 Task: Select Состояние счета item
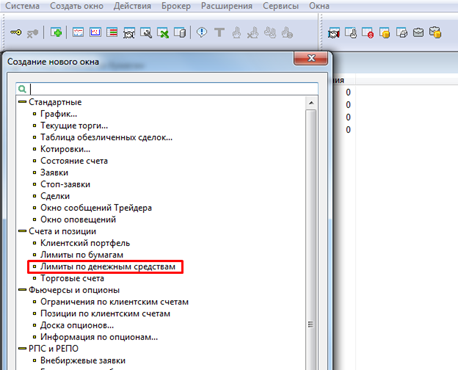coord(74,161)
